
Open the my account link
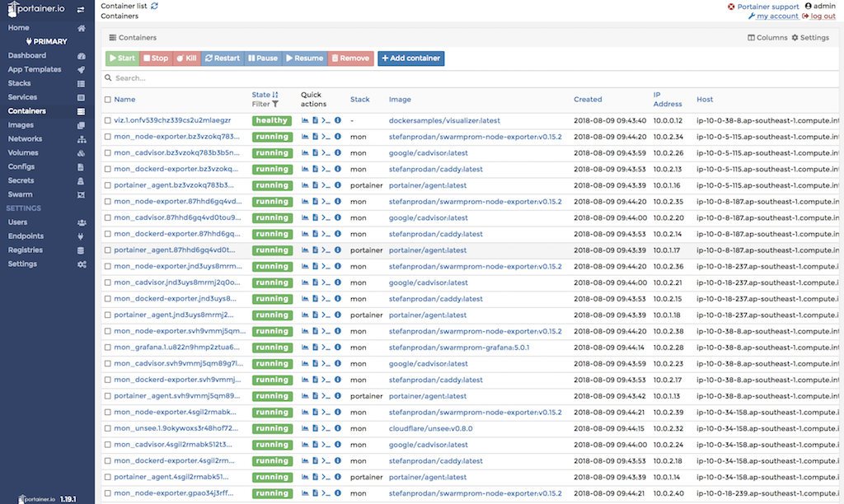(776, 16)
